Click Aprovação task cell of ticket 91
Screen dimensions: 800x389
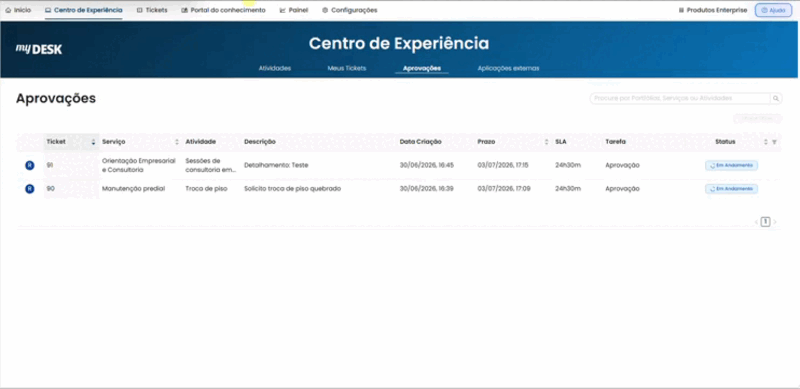tap(622, 165)
